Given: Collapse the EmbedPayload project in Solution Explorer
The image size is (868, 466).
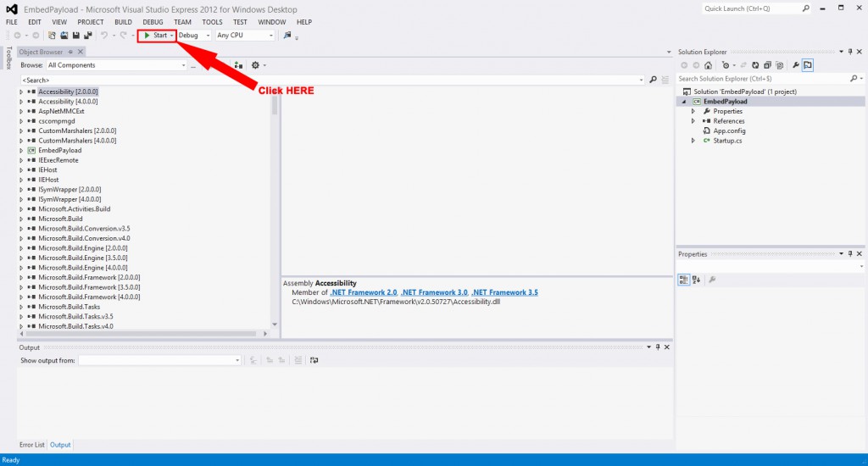Looking at the screenshot, I should [x=684, y=102].
